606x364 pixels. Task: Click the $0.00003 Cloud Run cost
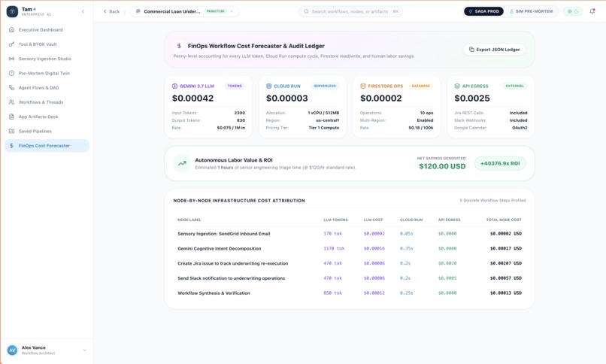[x=287, y=99]
